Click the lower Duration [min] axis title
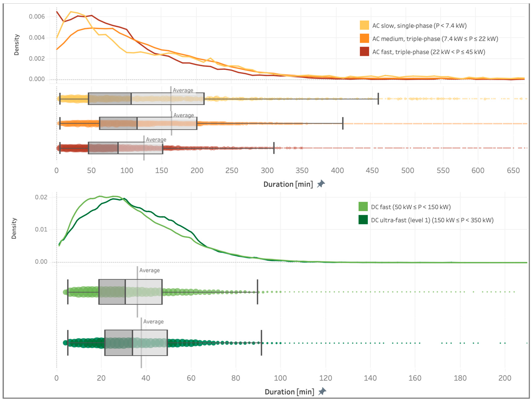 [x=289, y=392]
